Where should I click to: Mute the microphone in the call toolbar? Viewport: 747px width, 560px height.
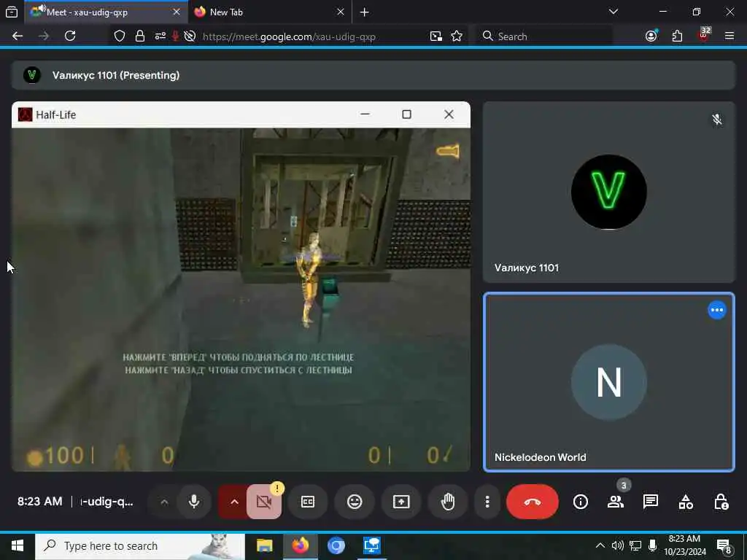coord(194,502)
